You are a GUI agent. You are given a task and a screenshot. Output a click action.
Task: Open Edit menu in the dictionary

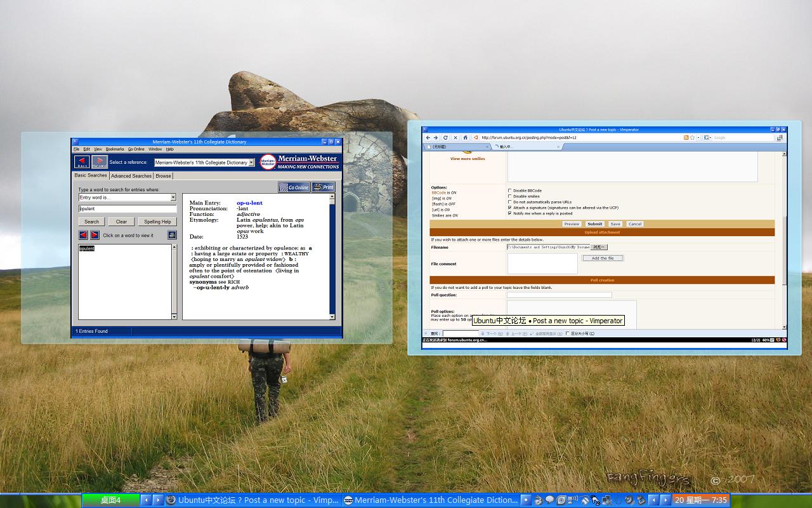tap(87, 149)
